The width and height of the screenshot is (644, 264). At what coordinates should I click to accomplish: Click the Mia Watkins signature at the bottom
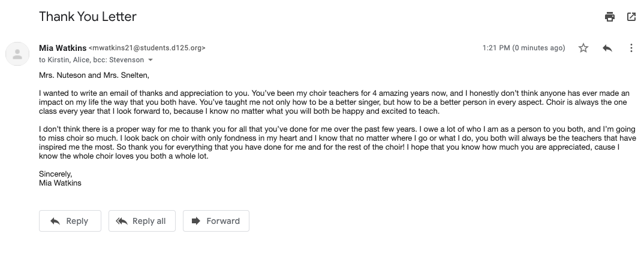pyautogui.click(x=60, y=183)
